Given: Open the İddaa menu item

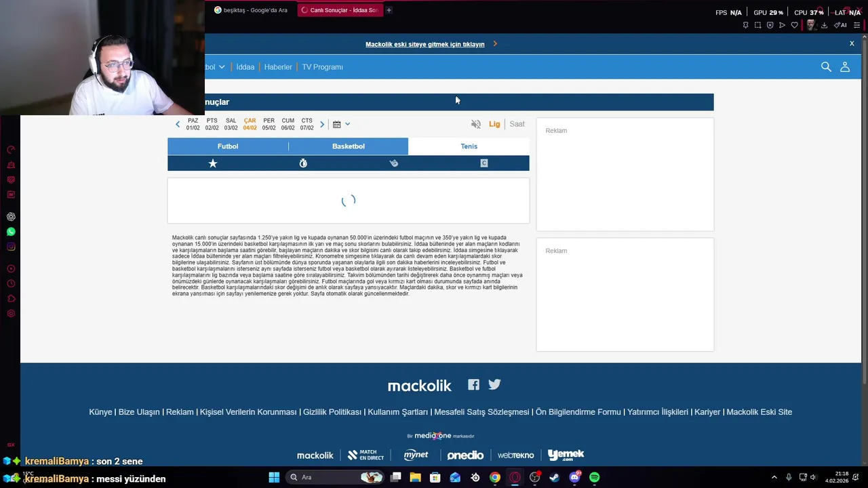Looking at the screenshot, I should pos(245,67).
